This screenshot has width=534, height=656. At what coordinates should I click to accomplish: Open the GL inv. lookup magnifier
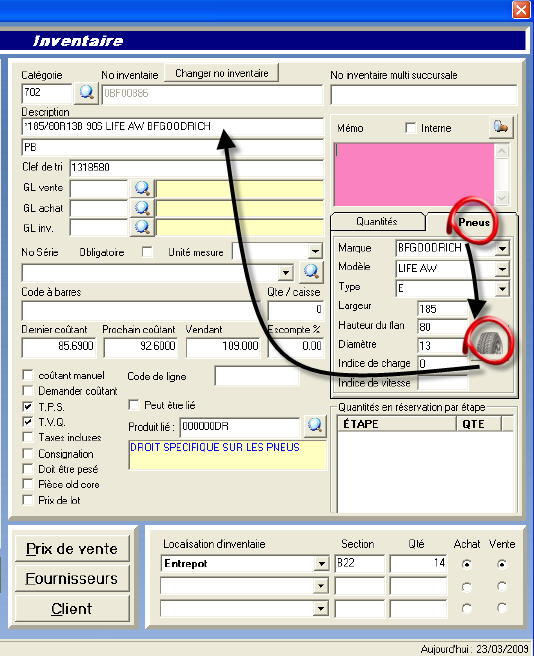[x=142, y=227]
